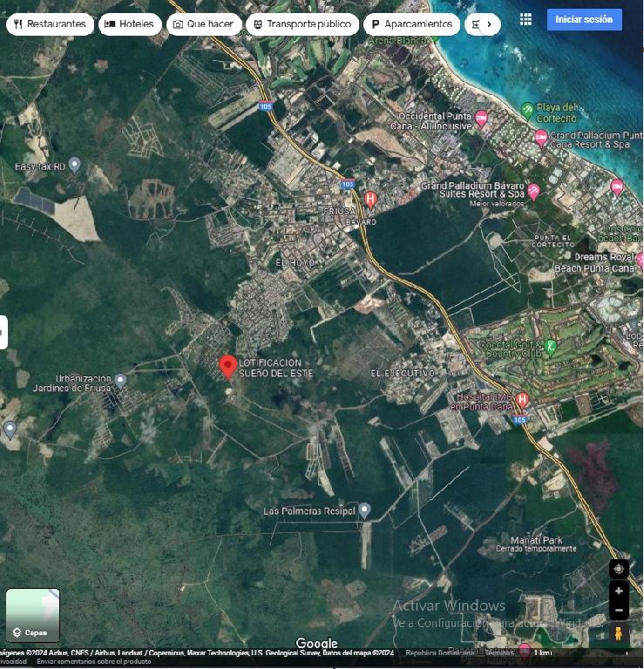Switch map layers via Capas thumbnail
The width and height of the screenshot is (644, 669).
pyautogui.click(x=33, y=615)
